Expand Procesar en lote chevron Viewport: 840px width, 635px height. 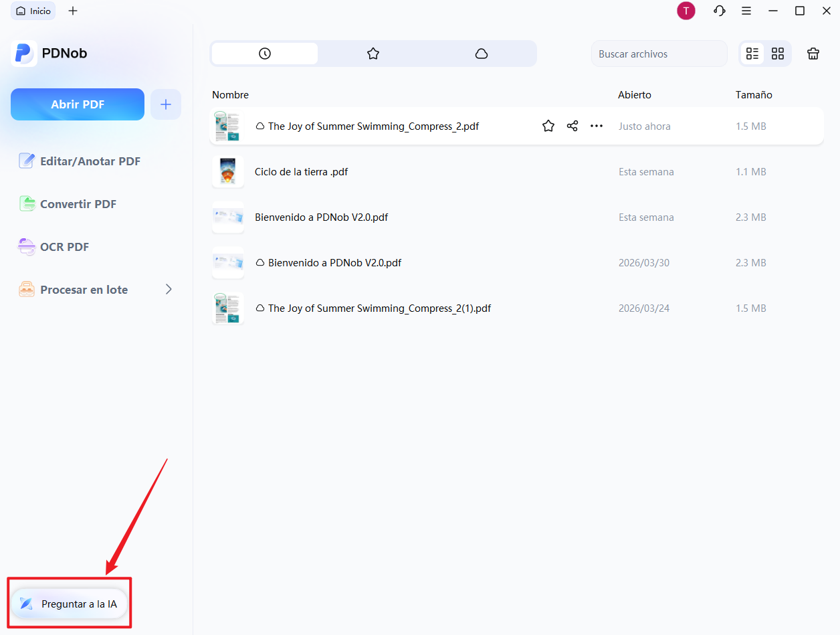click(x=169, y=289)
